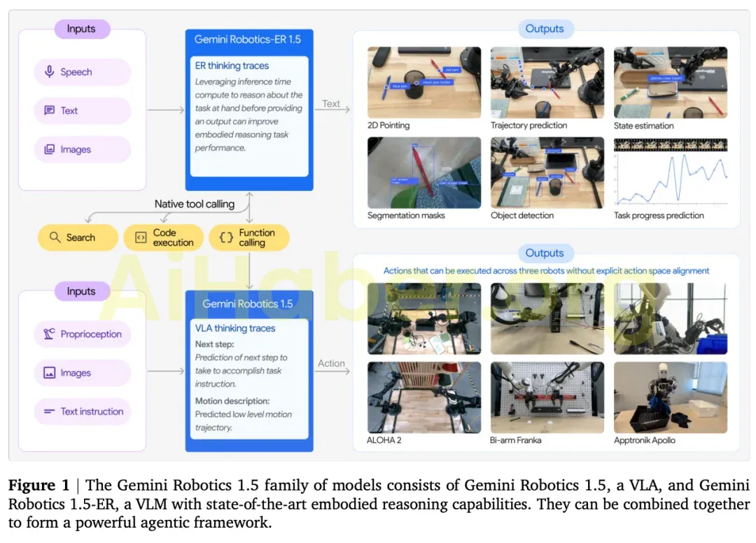Image resolution: width=756 pixels, height=543 pixels.
Task: Open the second Outputs section
Action: click(546, 253)
